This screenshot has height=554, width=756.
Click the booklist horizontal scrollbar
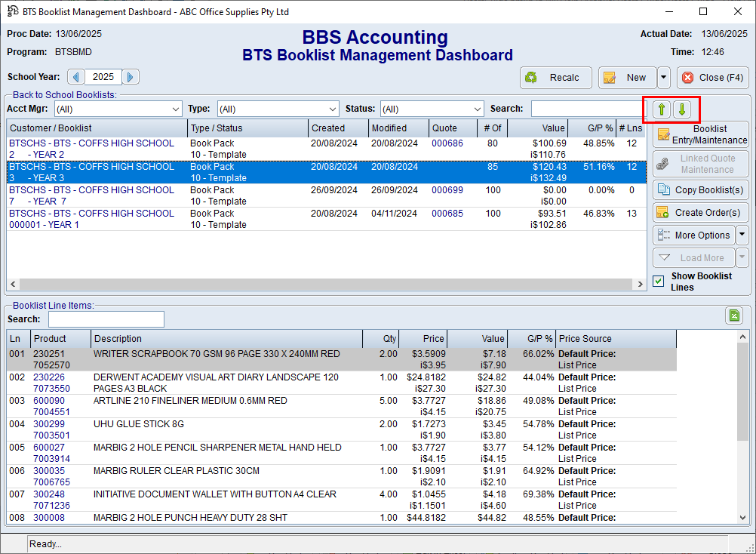coord(324,285)
